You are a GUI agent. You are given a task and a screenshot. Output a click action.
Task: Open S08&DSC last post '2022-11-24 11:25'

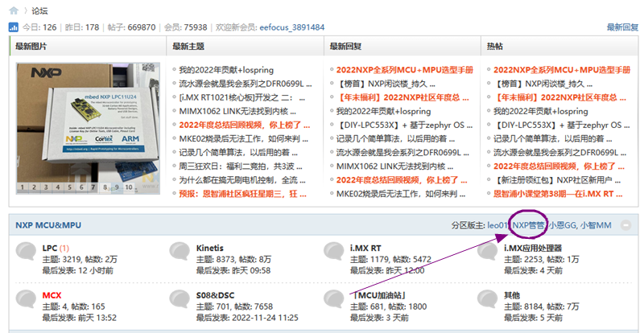[x=265, y=318]
